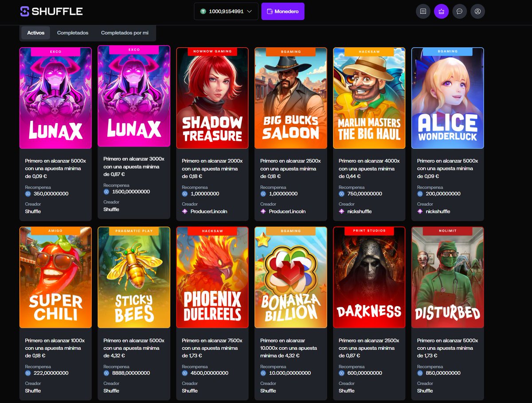Click the reward coin icon next to 1500,00000000

coord(106,192)
